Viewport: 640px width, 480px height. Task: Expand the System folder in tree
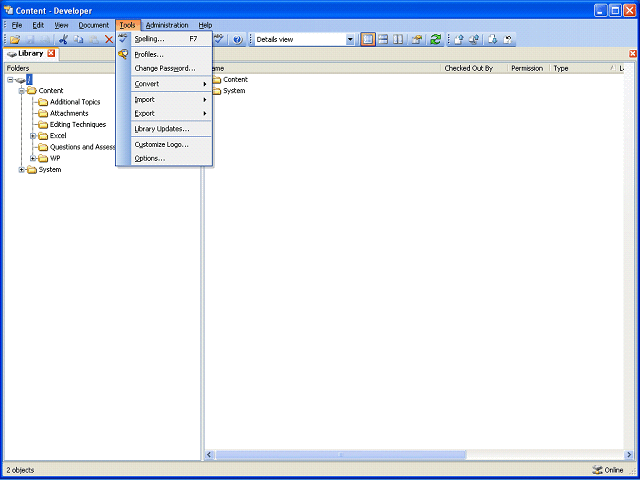[x=22, y=170]
